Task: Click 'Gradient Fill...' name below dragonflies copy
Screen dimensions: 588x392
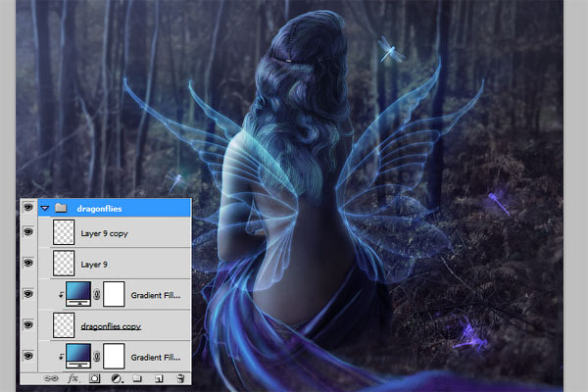Action: click(155, 358)
